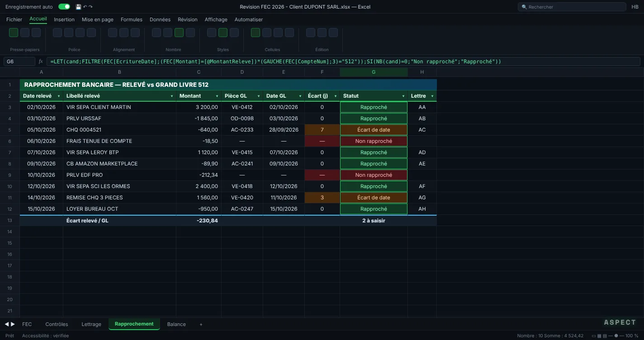644x340 pixels.
Task: Open the Date GL filter dropdown
Action: (300, 96)
